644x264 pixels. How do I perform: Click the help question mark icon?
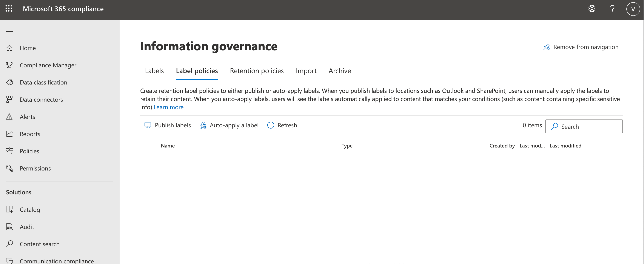pos(612,9)
